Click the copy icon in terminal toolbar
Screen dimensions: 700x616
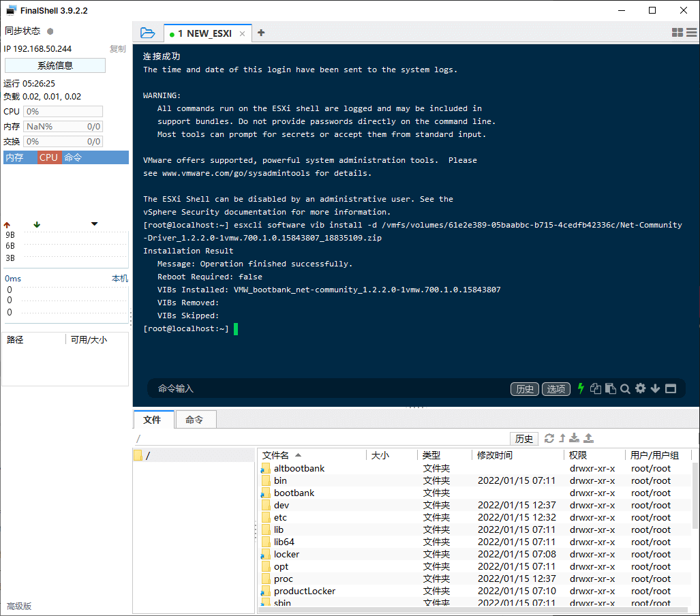(x=596, y=388)
